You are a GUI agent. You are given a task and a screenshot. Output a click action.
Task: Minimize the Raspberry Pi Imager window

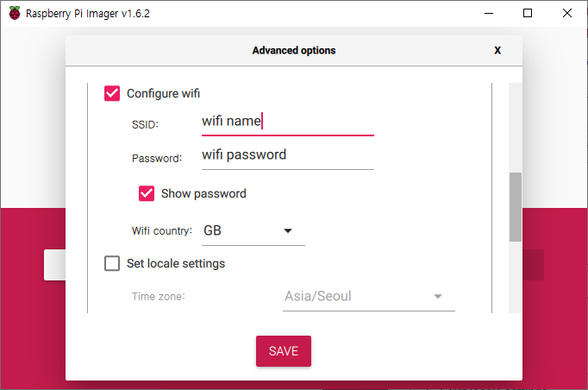tap(489, 13)
